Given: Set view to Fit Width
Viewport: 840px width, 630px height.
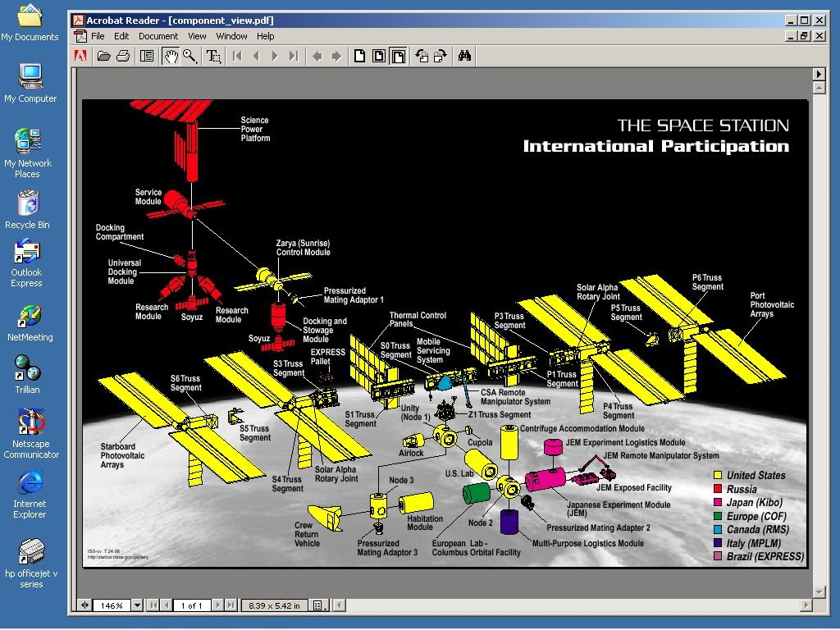Looking at the screenshot, I should point(398,57).
